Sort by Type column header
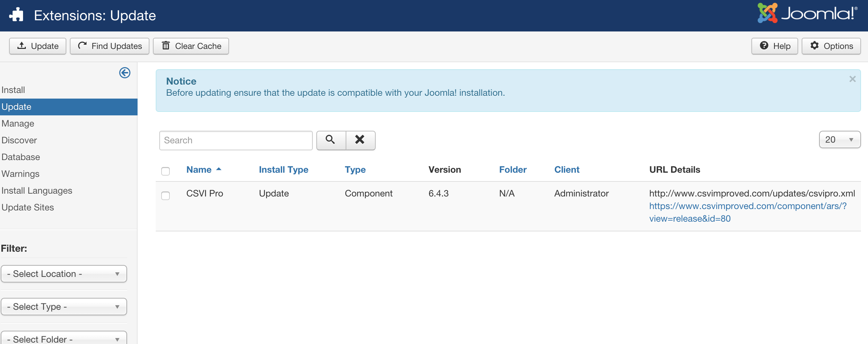868x344 pixels. (x=355, y=170)
